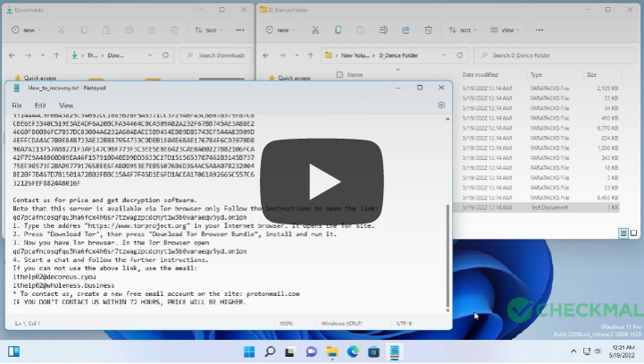The width and height of the screenshot is (644, 364).
Task: Refresh the D_Dance Folder window
Action: pyautogui.click(x=460, y=55)
